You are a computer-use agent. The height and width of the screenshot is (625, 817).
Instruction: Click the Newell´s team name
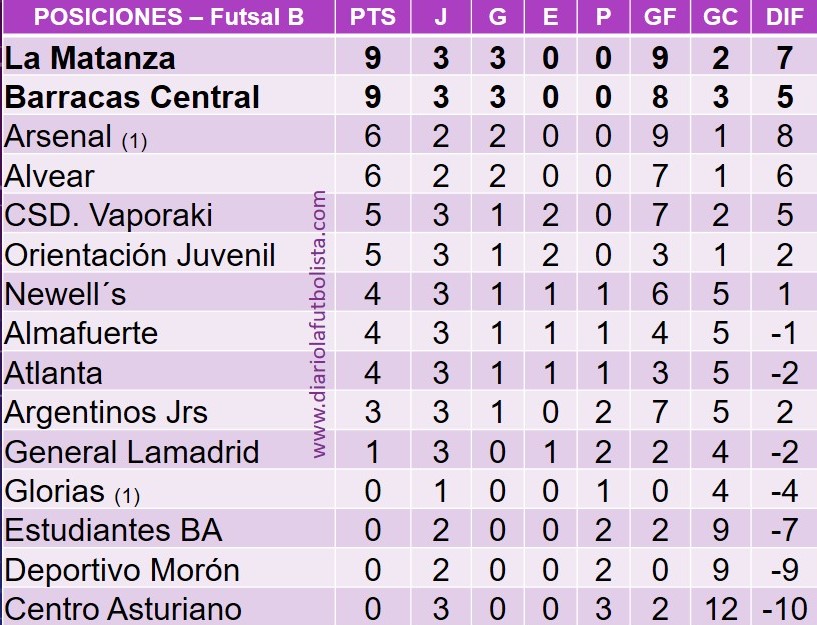pos(64,294)
